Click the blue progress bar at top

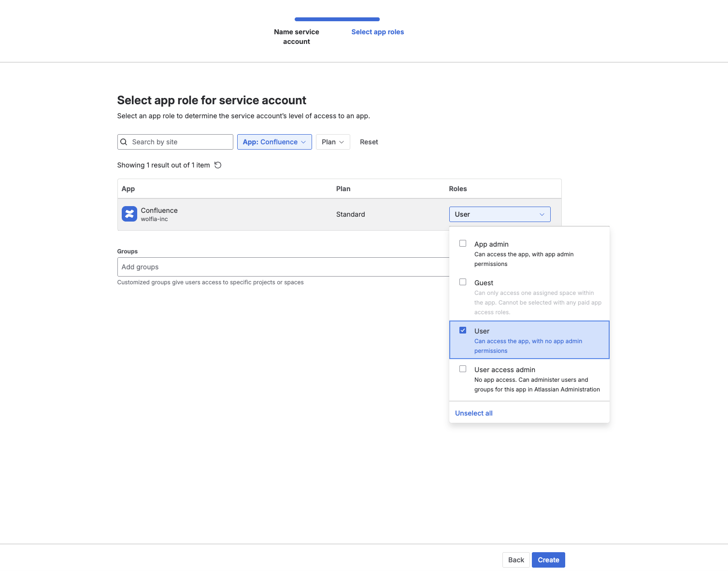click(337, 19)
